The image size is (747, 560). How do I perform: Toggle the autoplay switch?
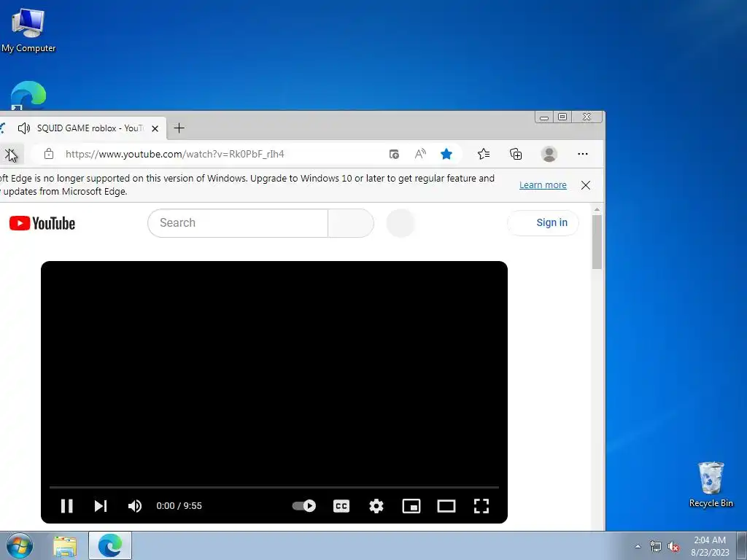coord(304,506)
